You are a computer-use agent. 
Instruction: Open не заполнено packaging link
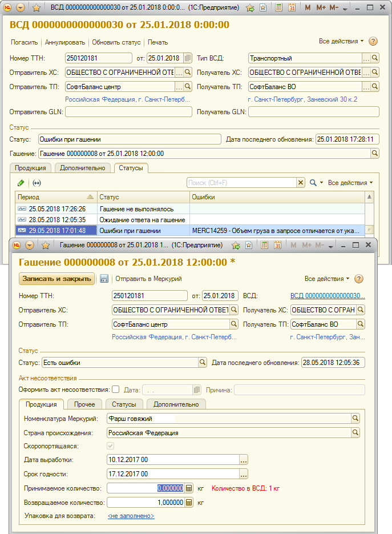tap(131, 516)
